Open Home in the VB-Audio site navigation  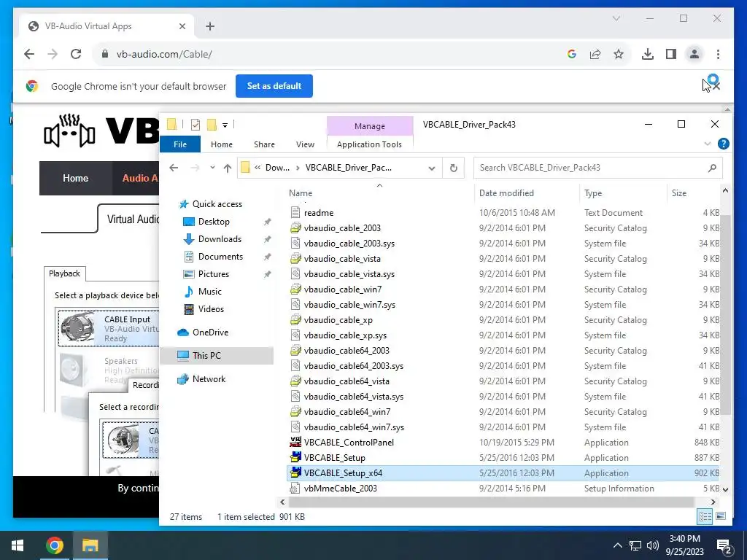click(75, 178)
